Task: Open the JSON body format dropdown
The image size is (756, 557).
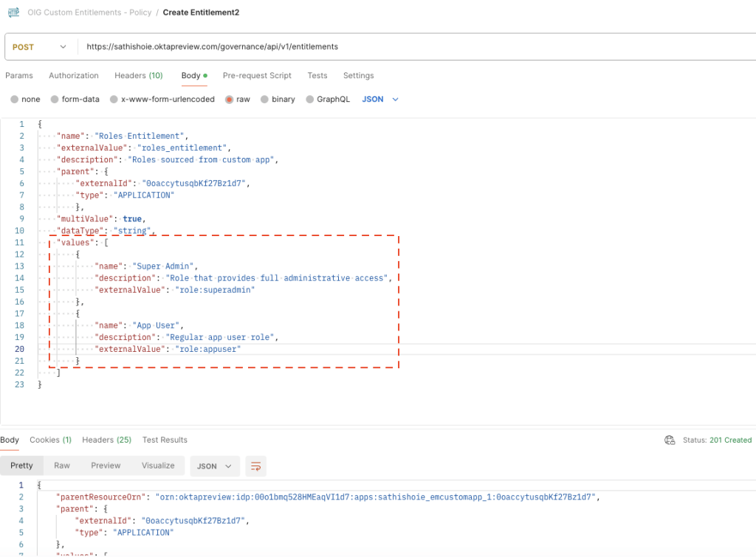Action: (380, 100)
